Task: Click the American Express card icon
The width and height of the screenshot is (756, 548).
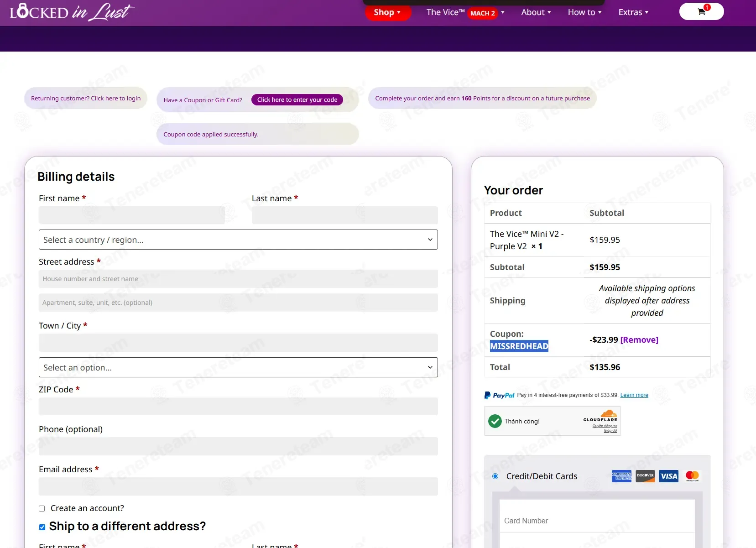Action: click(621, 476)
